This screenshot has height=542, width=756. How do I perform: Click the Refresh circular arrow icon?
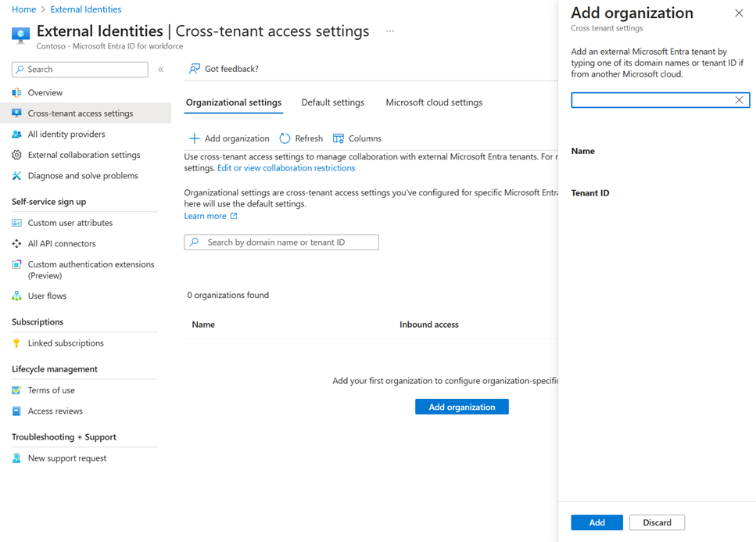click(285, 138)
